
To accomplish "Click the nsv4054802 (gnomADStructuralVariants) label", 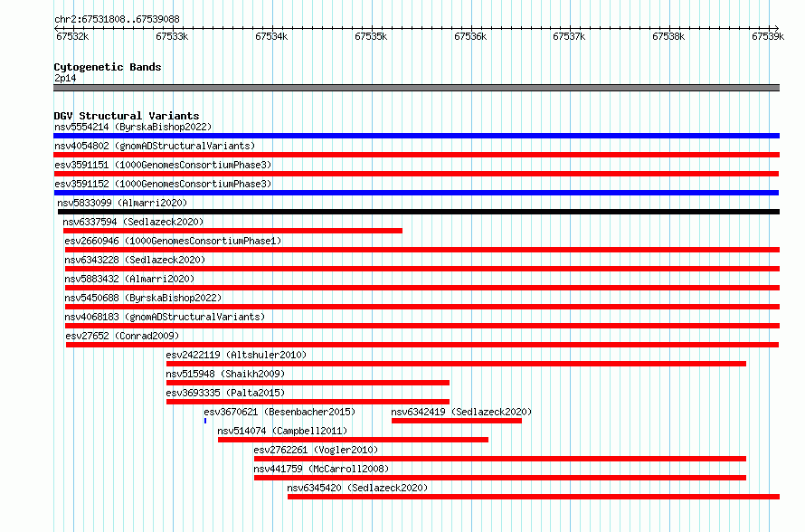I will tap(155, 146).
